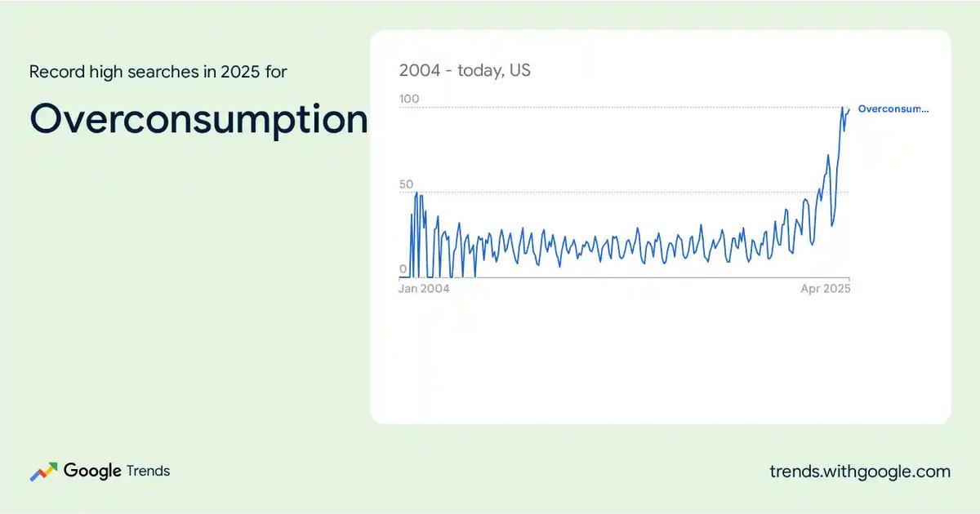Click the "2004 - today, US" chart subtitle

[x=465, y=70]
